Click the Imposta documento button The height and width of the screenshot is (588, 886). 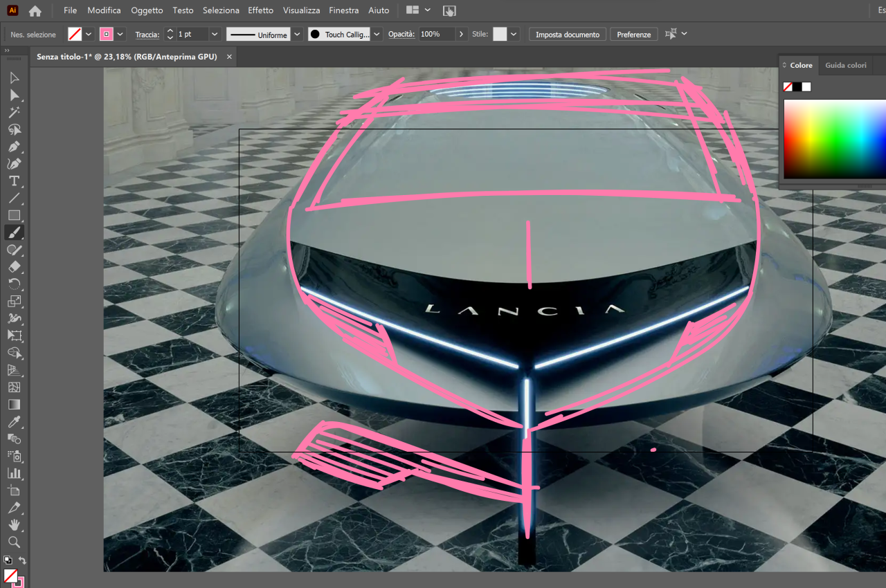tap(568, 34)
